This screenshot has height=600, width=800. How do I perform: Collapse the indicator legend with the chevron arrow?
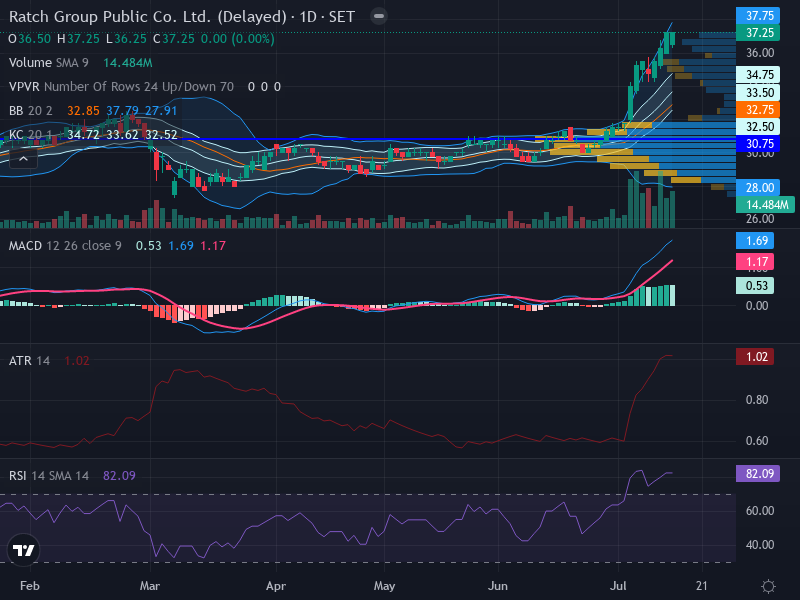pyautogui.click(x=23, y=159)
